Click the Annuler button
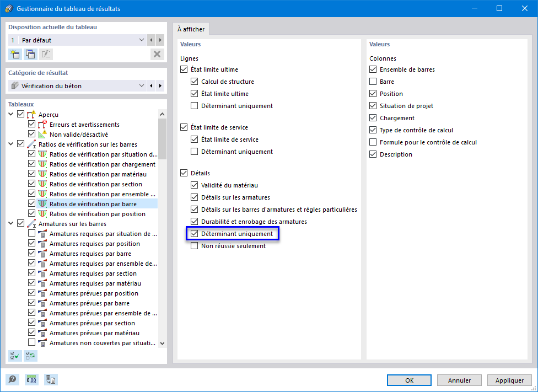The image size is (538, 392). [x=459, y=380]
